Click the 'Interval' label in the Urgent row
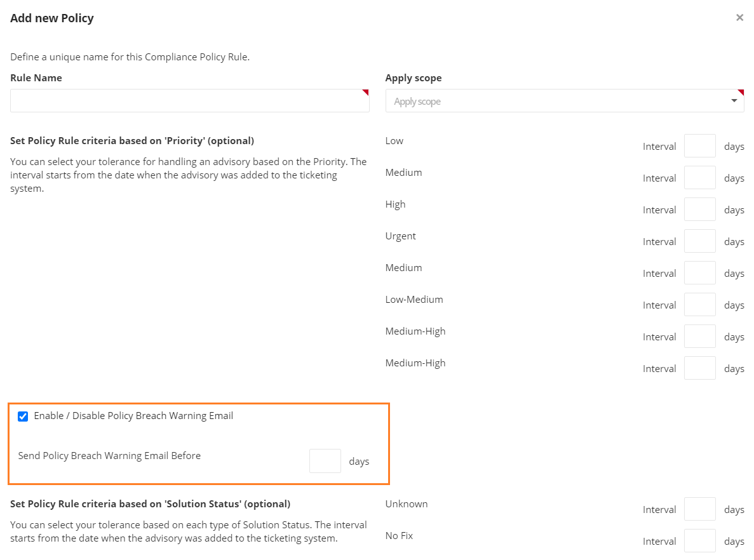The height and width of the screenshot is (560, 754). point(659,242)
